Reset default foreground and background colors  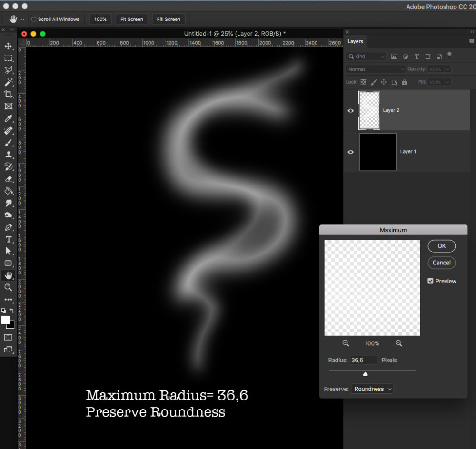[4, 311]
